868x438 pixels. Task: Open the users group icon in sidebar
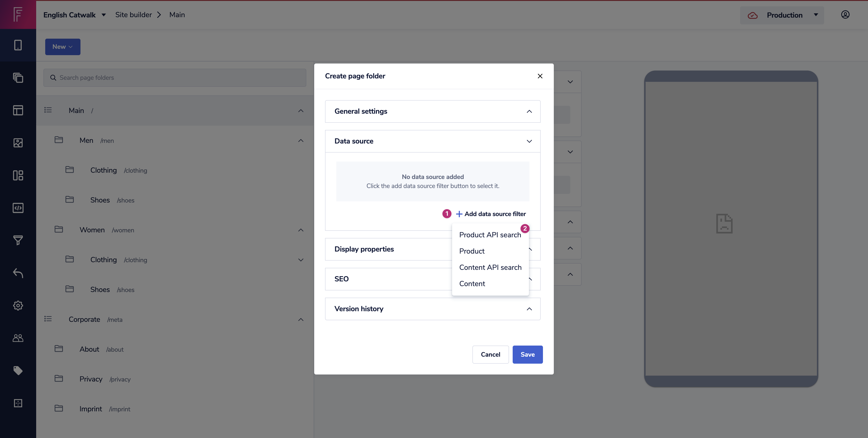(18, 338)
